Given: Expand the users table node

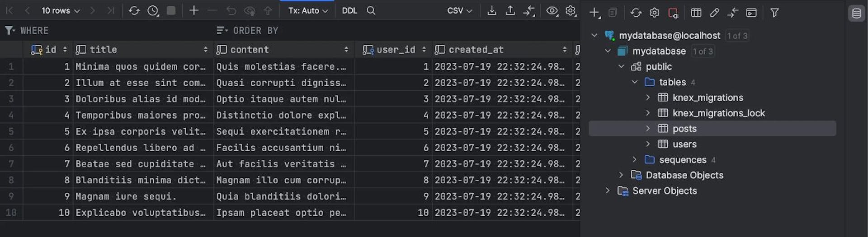Looking at the screenshot, I should pos(648,144).
